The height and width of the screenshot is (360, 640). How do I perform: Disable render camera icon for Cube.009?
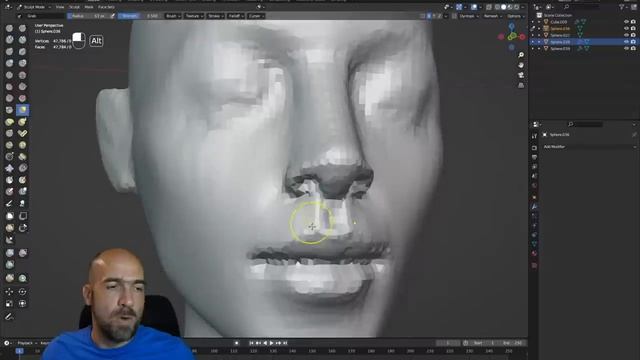click(x=633, y=22)
